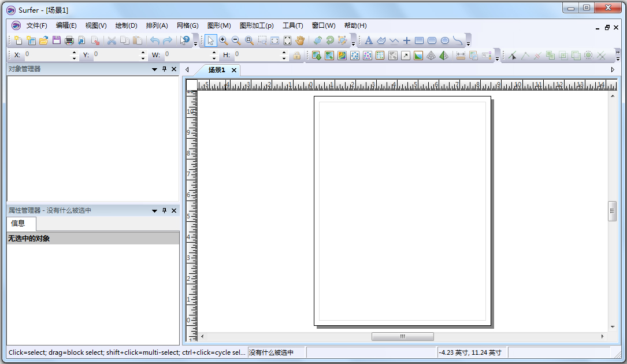
Task: Expand the standard toolbar overflow options
Action: pyautogui.click(x=195, y=43)
